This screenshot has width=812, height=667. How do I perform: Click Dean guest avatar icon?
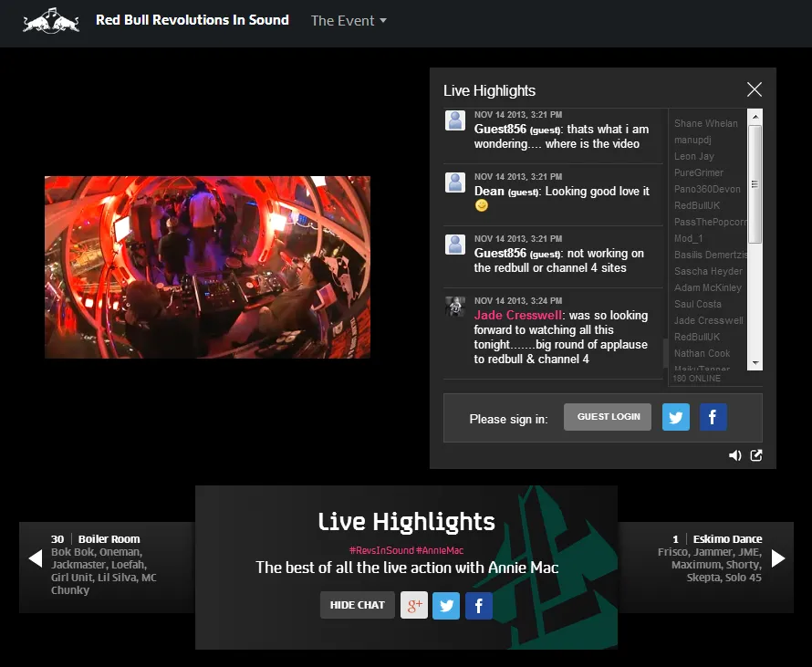[455, 182]
